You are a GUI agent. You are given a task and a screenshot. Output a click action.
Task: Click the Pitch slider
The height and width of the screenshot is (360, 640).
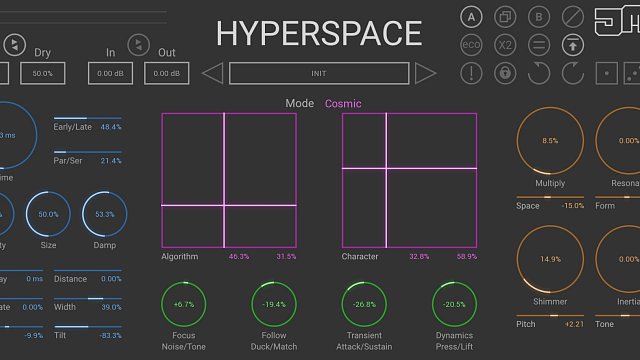550,316
